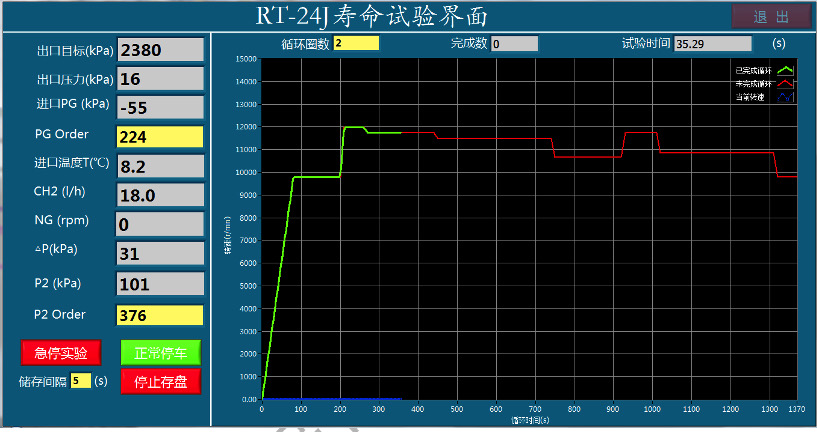The image size is (817, 432).
Task: Click the CH2 flow value showing 18.0
Action: (x=160, y=196)
